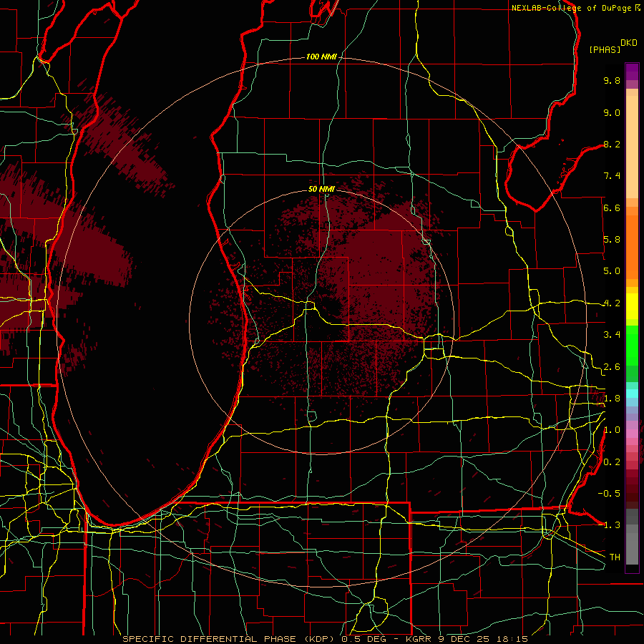
Task: Pick the bright green band of the color scale
Action: click(x=632, y=345)
